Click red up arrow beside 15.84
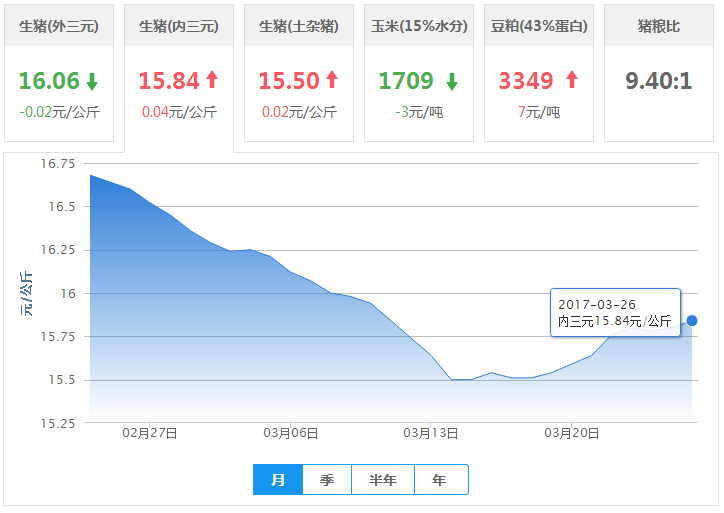The image size is (724, 513). [x=212, y=81]
